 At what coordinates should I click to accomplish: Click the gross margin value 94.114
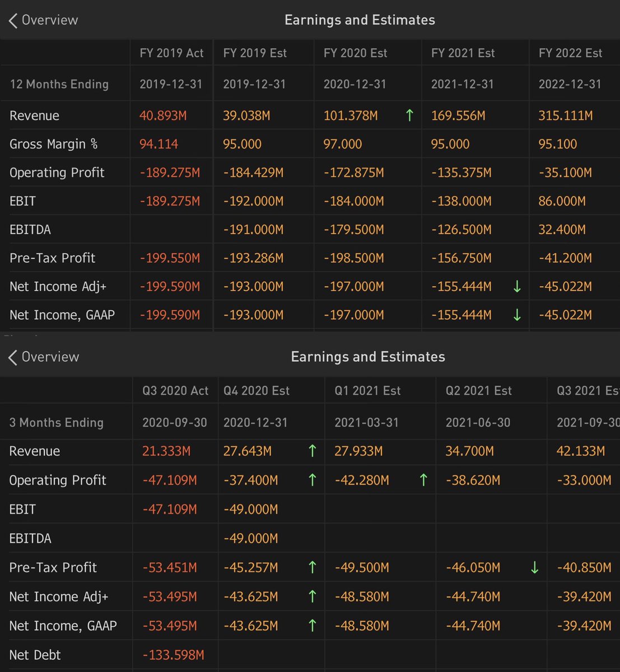click(159, 144)
